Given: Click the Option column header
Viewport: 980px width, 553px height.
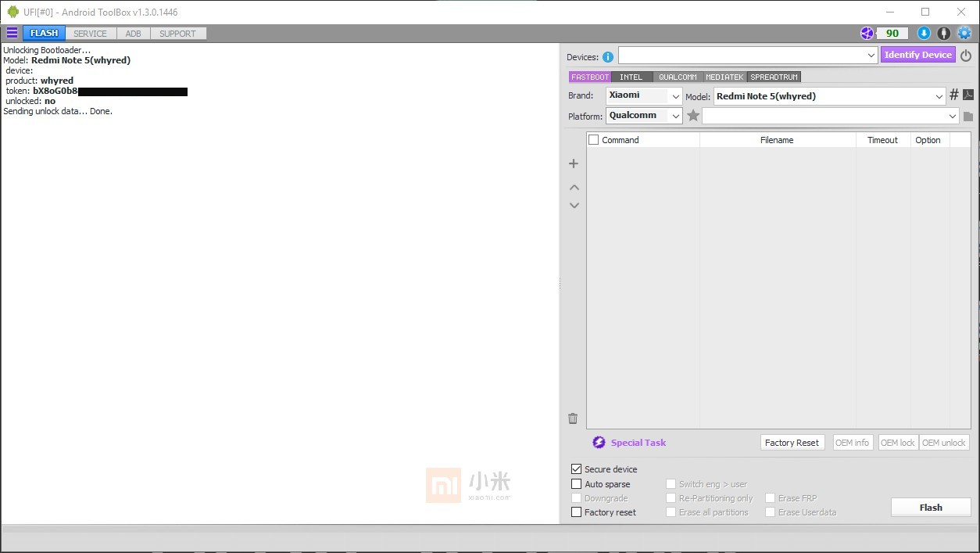Looking at the screenshot, I should 928,140.
